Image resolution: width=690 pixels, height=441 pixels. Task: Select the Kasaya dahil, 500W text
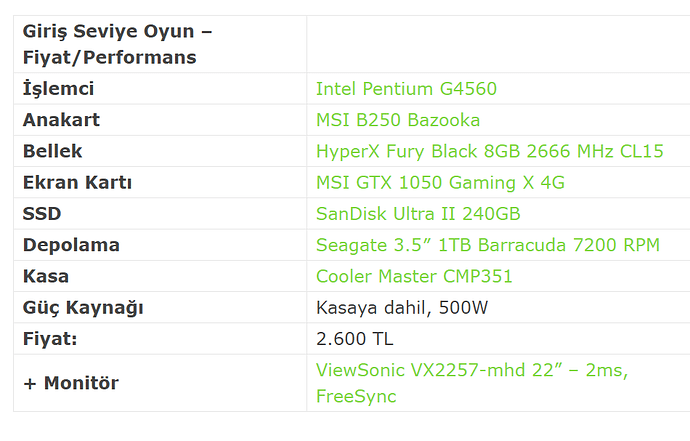coord(402,308)
